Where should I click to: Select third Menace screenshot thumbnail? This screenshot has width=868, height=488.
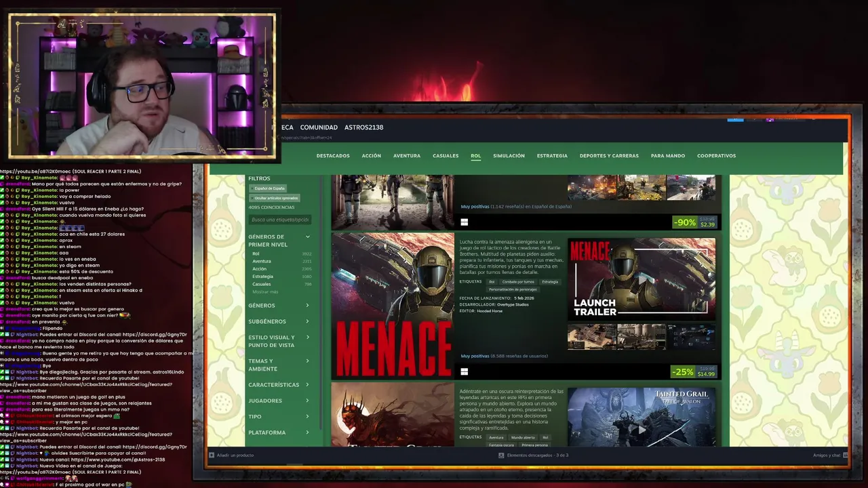691,336
